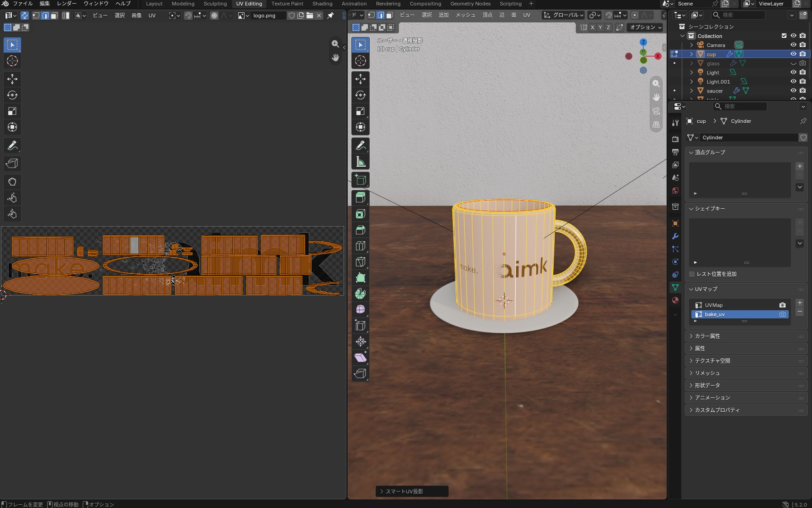Select the Extrude Region tool
This screenshot has height=508, width=812.
coord(361,198)
